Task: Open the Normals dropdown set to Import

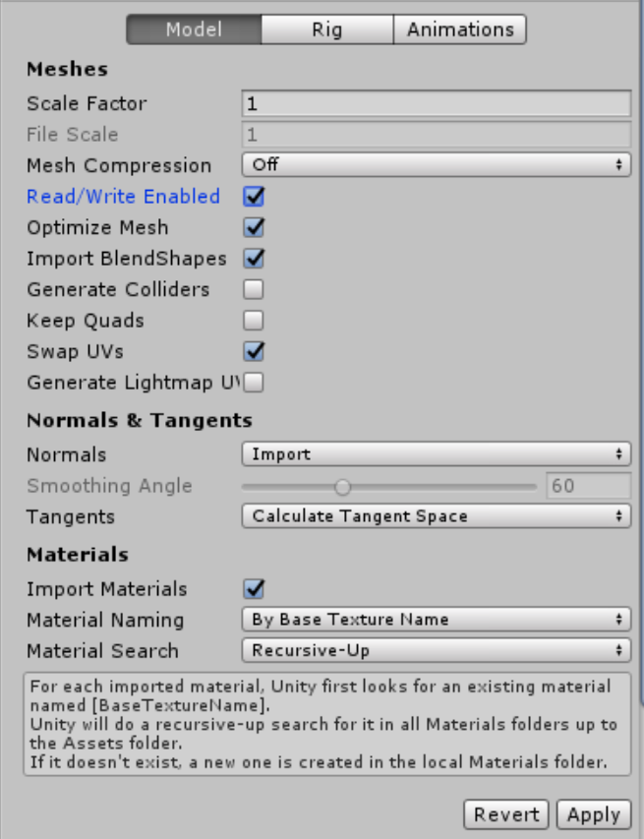Action: tap(436, 454)
